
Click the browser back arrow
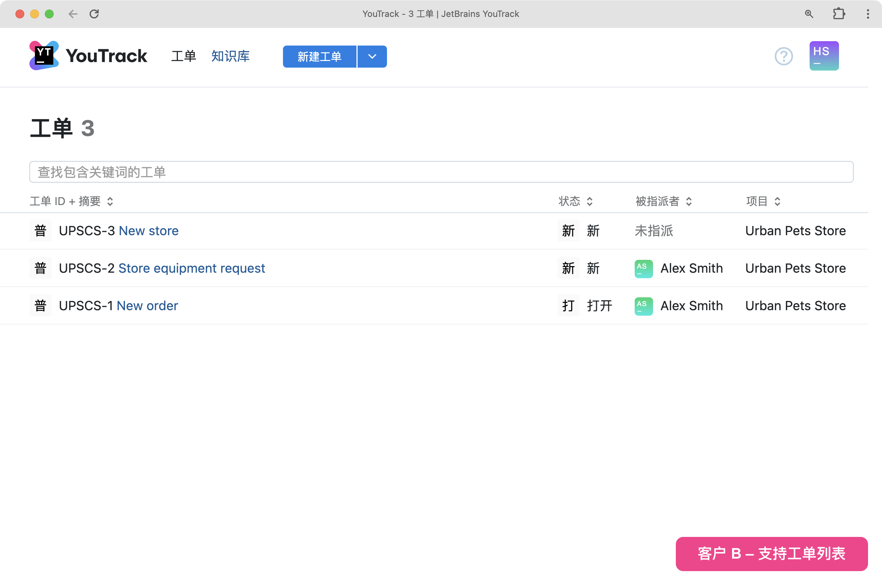73,14
